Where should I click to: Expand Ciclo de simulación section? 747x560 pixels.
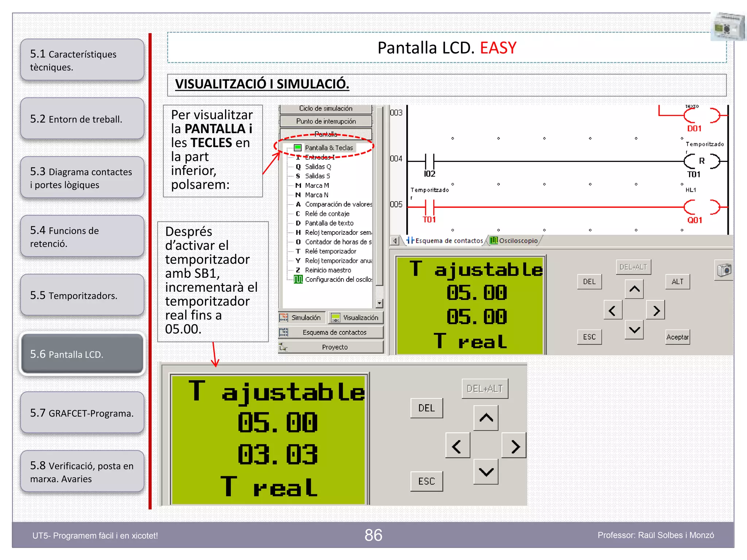click(326, 109)
